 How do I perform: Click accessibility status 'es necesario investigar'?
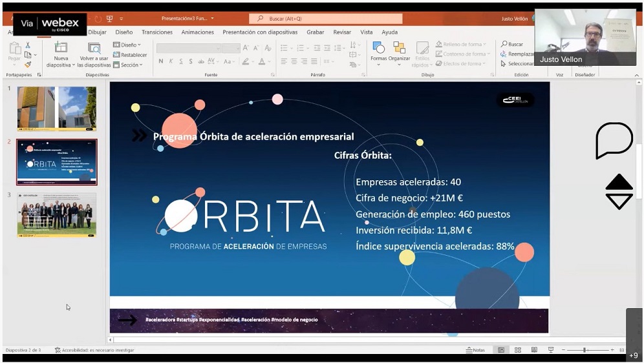[x=94, y=350]
